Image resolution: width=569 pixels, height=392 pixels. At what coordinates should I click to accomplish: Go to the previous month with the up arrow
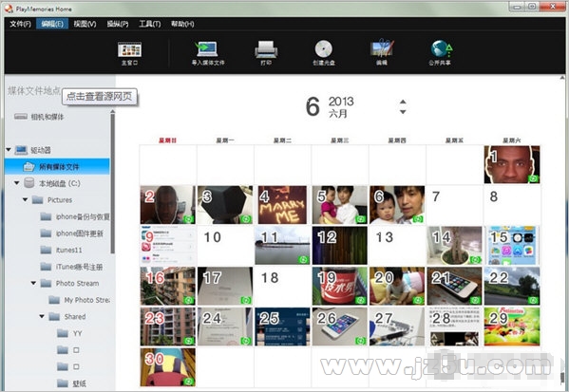[403, 102]
